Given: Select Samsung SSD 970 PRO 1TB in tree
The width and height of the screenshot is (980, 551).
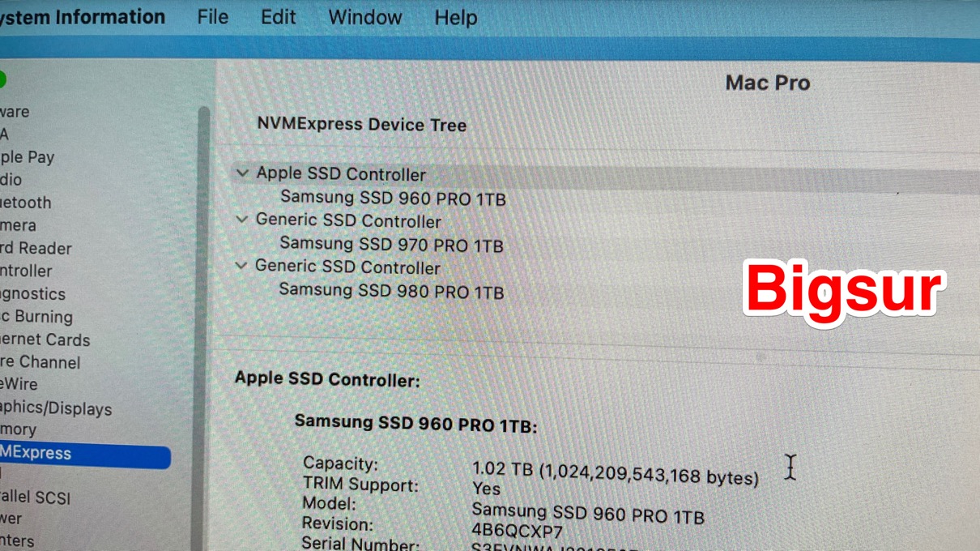Looking at the screenshot, I should tap(392, 244).
